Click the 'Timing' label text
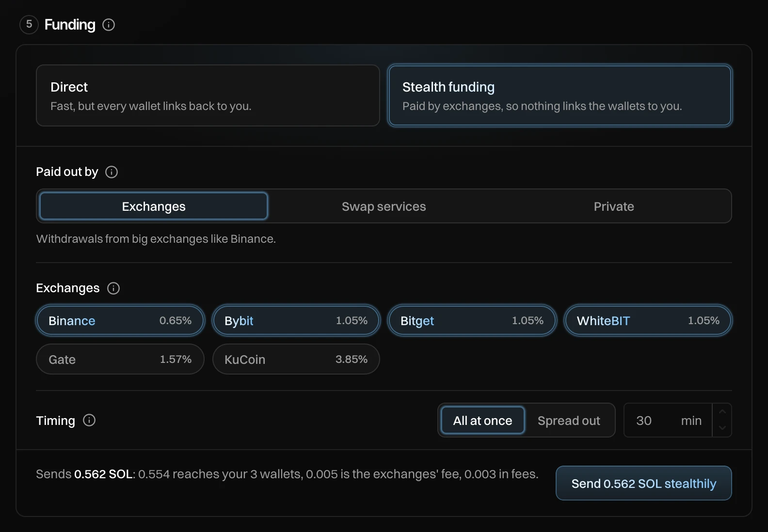Image resolution: width=768 pixels, height=532 pixels. click(56, 421)
